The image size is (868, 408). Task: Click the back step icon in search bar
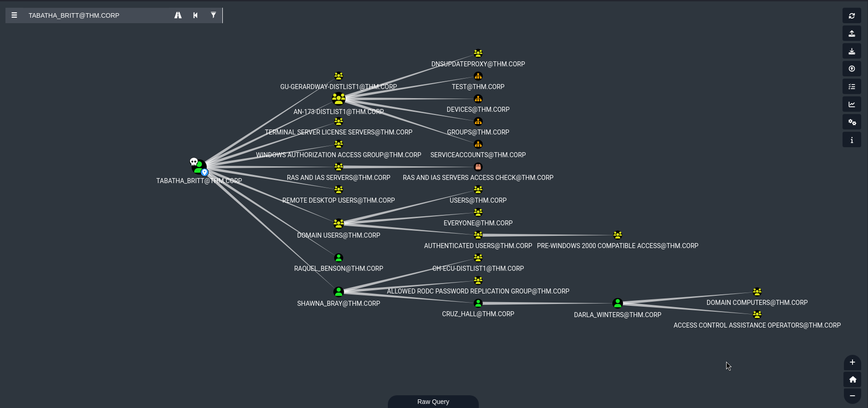pyautogui.click(x=196, y=15)
